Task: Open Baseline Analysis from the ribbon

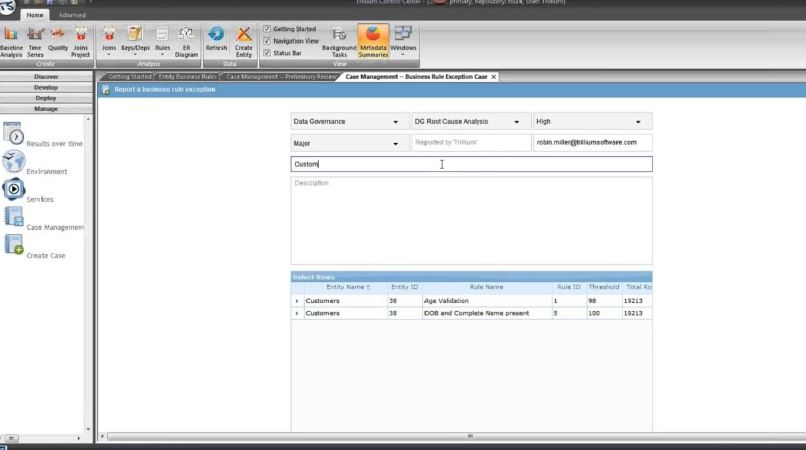Action: (11, 42)
